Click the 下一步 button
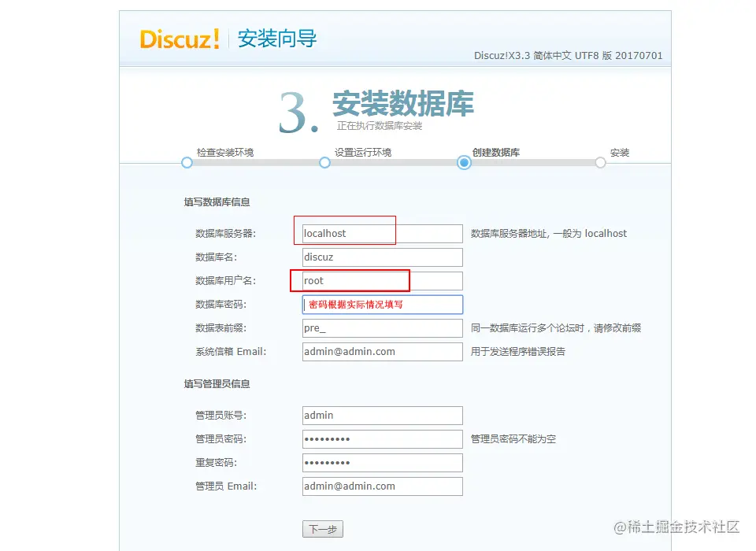 pos(323,529)
